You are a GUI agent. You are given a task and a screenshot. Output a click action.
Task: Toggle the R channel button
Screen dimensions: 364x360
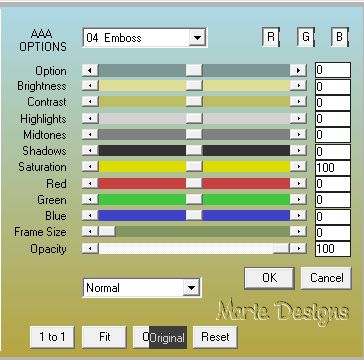[x=270, y=36]
